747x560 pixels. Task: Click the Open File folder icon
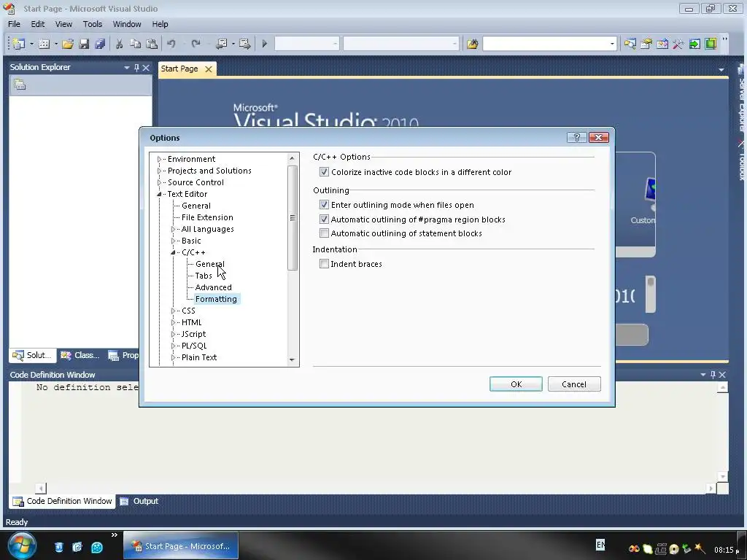click(68, 44)
